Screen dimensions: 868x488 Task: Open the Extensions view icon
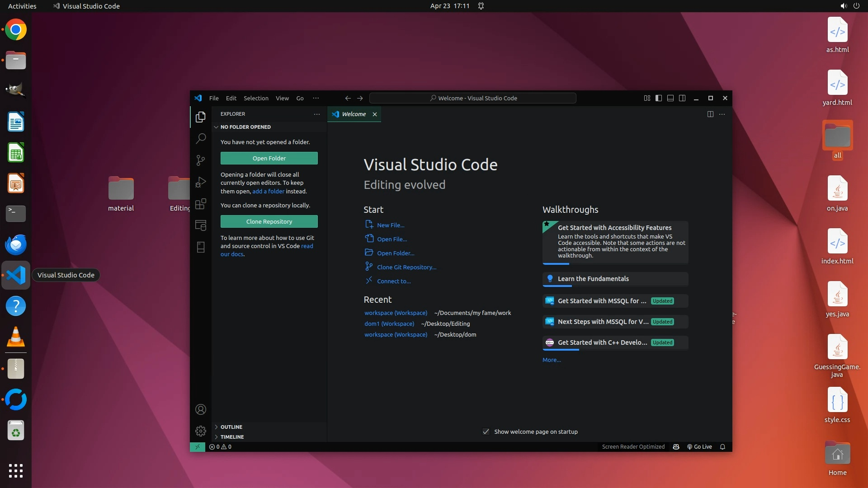[x=201, y=204]
